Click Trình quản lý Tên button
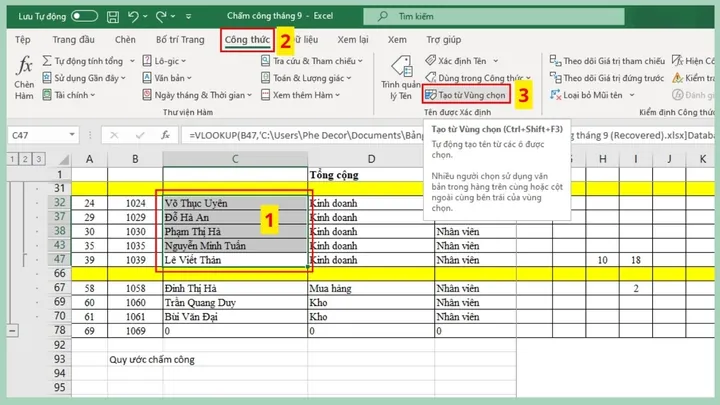The width and height of the screenshot is (720, 405). point(401,78)
